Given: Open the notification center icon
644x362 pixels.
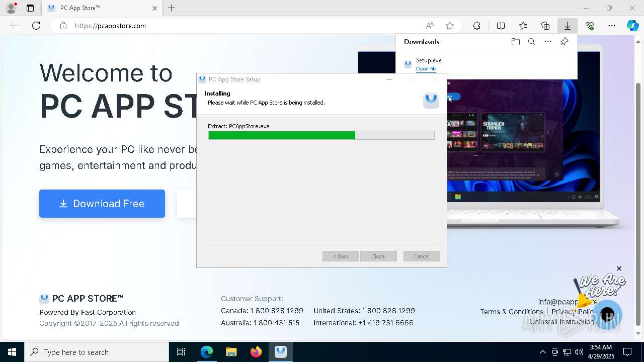Looking at the screenshot, I should (x=627, y=352).
